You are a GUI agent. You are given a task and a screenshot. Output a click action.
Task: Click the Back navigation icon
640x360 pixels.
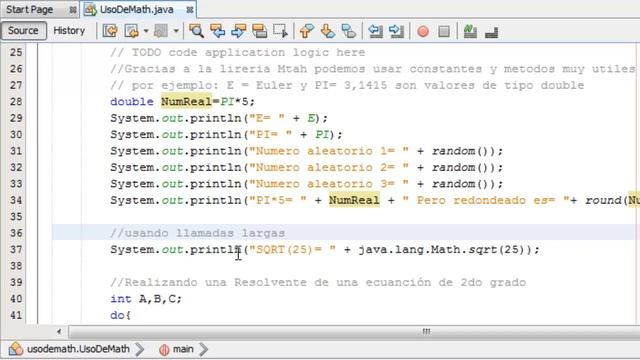[x=132, y=31]
